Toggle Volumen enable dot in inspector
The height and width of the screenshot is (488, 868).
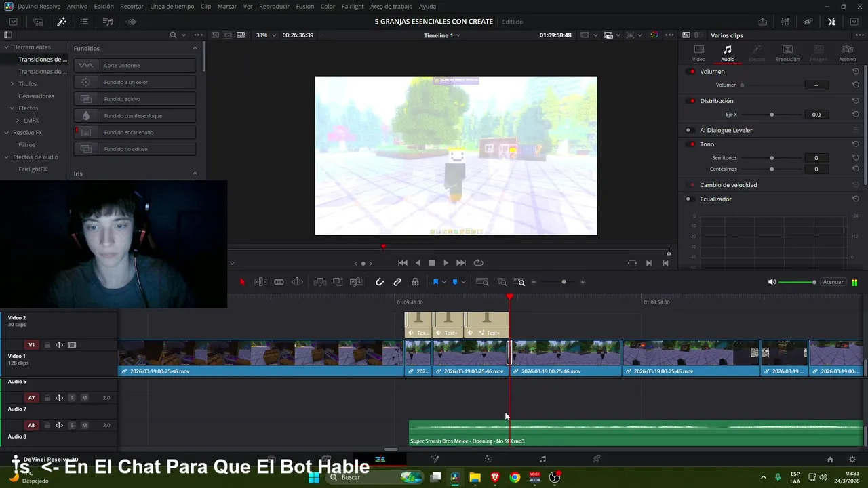pos(692,72)
